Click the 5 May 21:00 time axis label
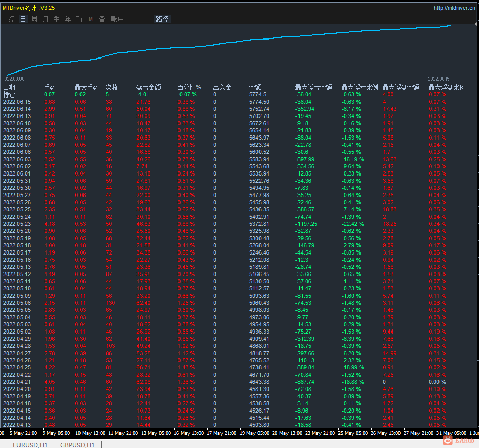This screenshot has height=448, width=479. 24,433
